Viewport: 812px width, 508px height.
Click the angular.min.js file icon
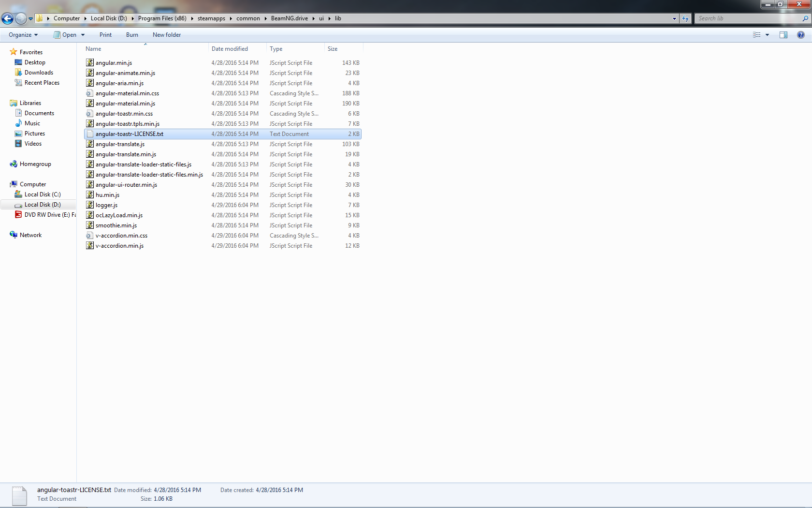[x=90, y=62]
